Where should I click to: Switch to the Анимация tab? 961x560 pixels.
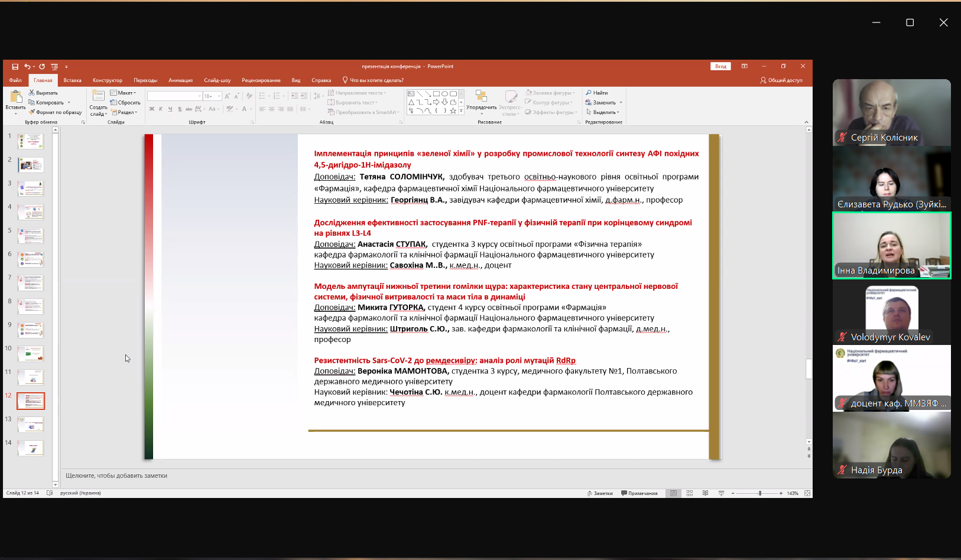click(181, 80)
